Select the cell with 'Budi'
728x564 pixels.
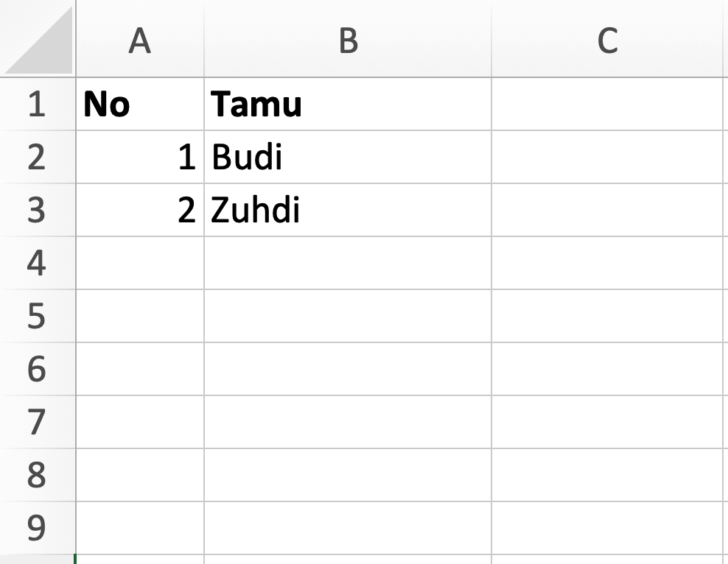point(346,156)
